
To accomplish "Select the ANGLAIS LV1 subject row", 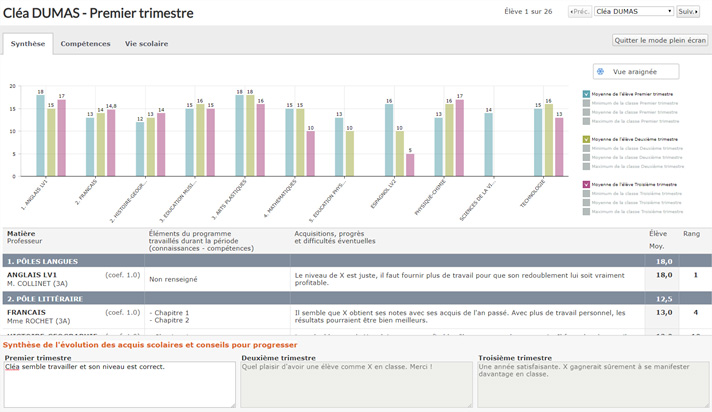I will (x=356, y=279).
